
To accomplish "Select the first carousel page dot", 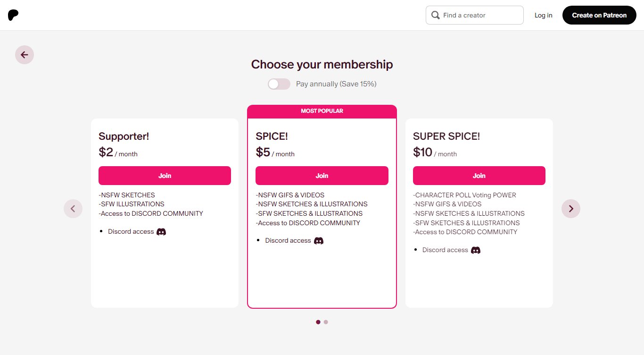I will point(318,322).
